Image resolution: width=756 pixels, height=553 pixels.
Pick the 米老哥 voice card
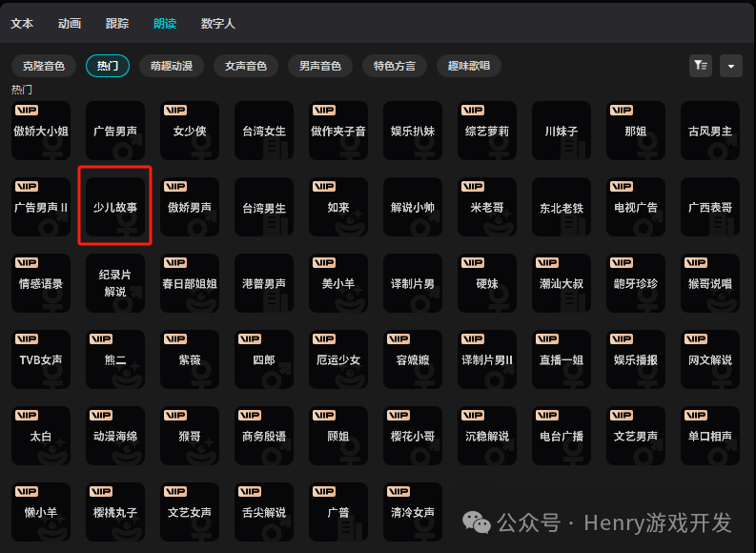click(487, 207)
